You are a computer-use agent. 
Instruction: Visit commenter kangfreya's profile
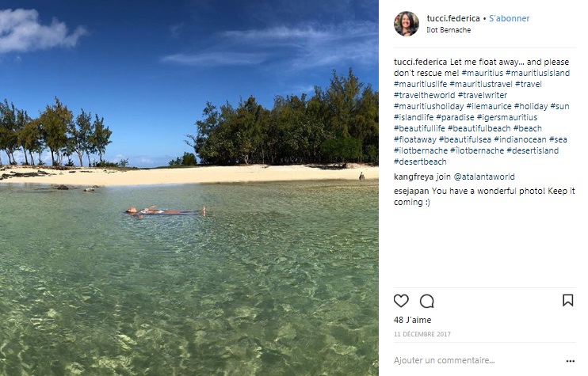[413, 177]
